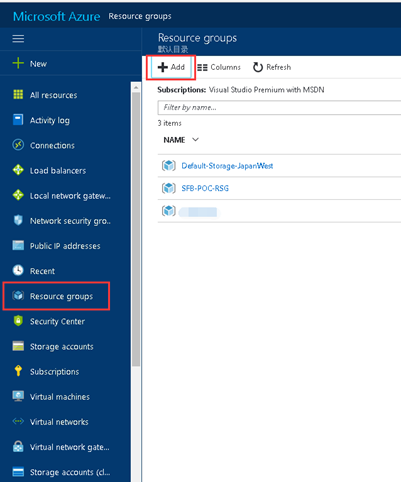Image resolution: width=401 pixels, height=482 pixels.
Task: Click the Add plus icon
Action: (163, 67)
